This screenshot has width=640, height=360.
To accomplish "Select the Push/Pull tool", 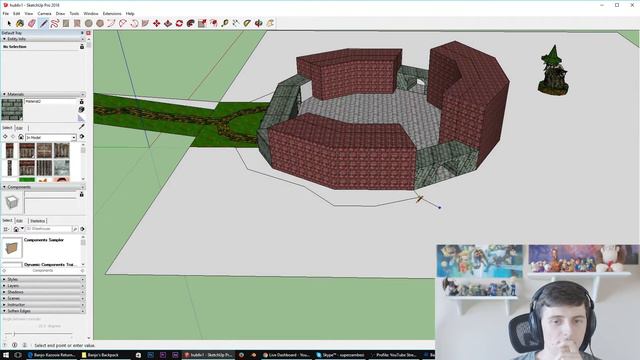I will tap(168, 24).
